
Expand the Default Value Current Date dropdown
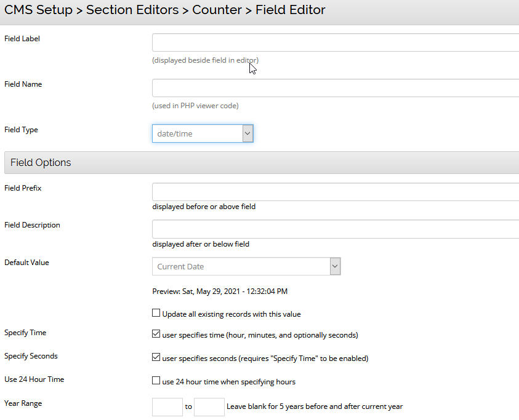click(246, 266)
